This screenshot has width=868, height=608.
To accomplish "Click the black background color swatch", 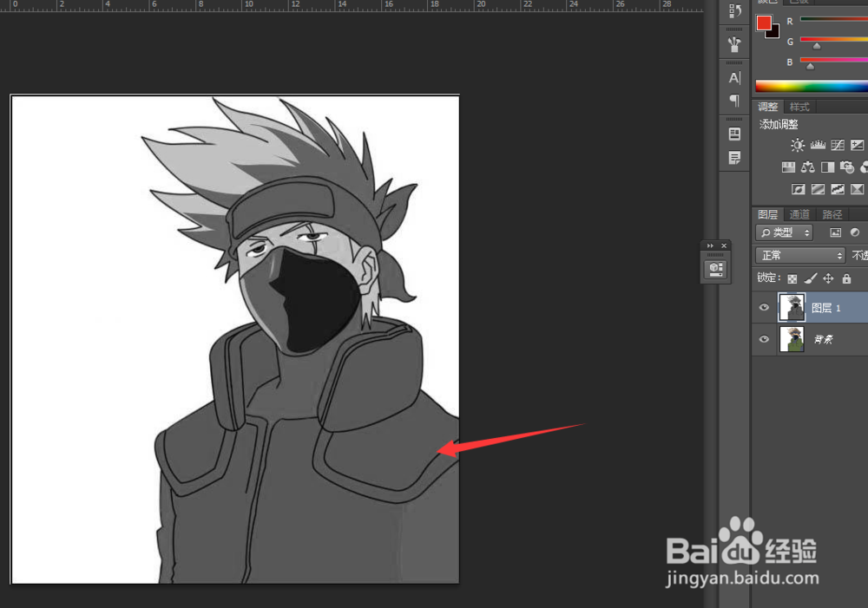I will (x=774, y=33).
